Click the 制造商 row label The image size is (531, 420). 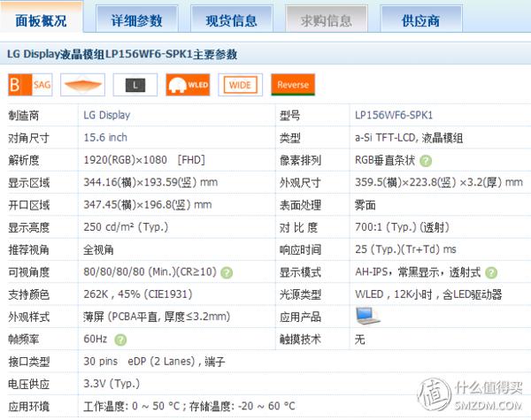pyautogui.click(x=24, y=116)
